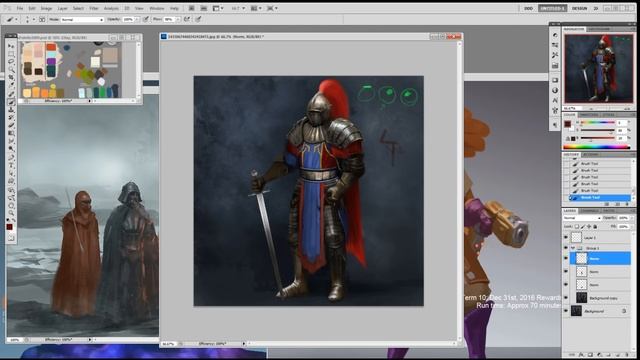Open the Arrange Documents dropdown
Image resolution: width=640 pixels, height=360 pixels.
(256, 8)
